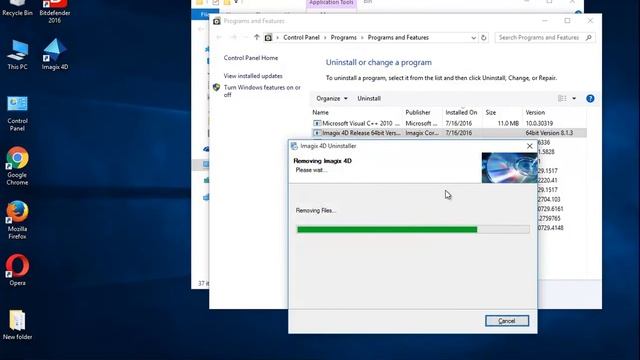Select the Microsoft Visual C++ 2010 row
The height and width of the screenshot is (360, 640).
[x=449, y=123]
